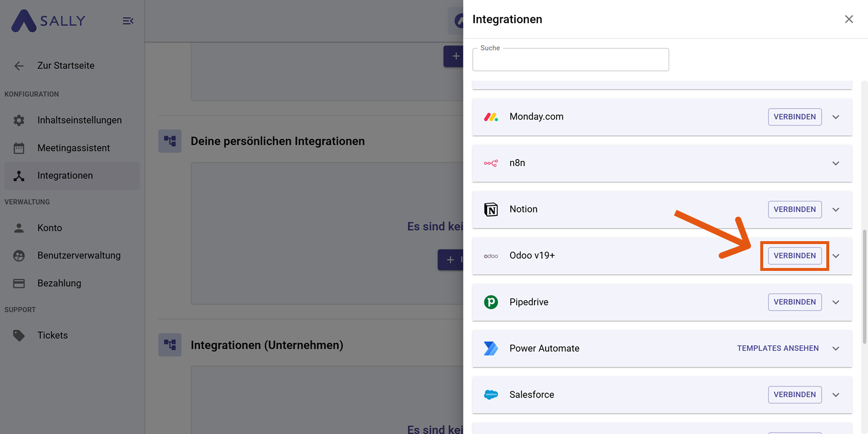Open the Tickets support page
Screen dimensions: 868x434
tap(52, 335)
